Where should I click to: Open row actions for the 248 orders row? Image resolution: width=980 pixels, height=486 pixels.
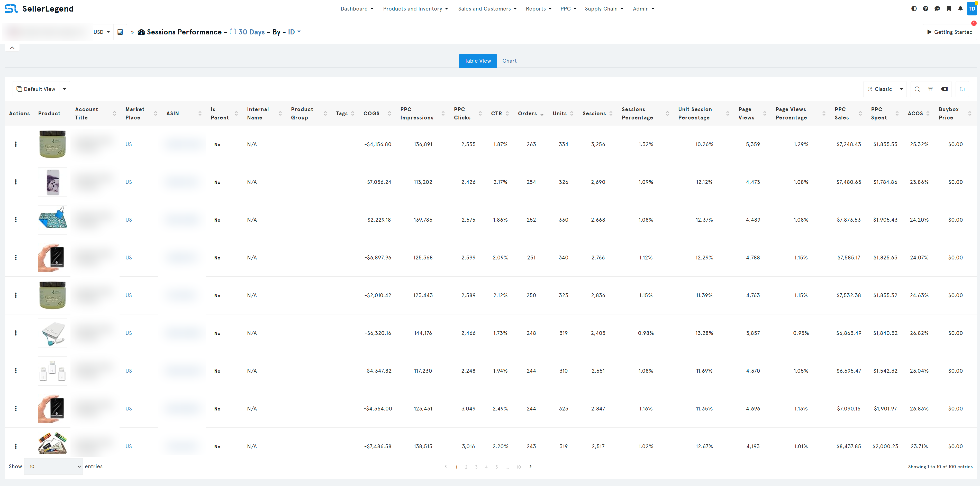point(16,333)
